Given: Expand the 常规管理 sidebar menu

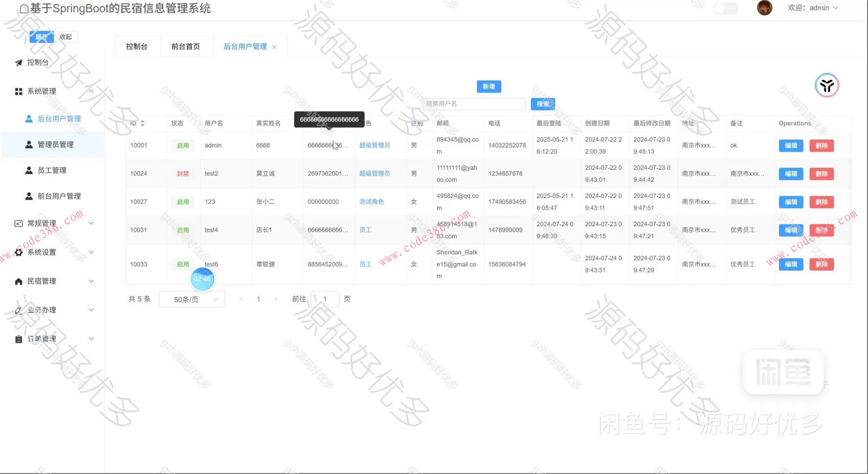Looking at the screenshot, I should [54, 224].
